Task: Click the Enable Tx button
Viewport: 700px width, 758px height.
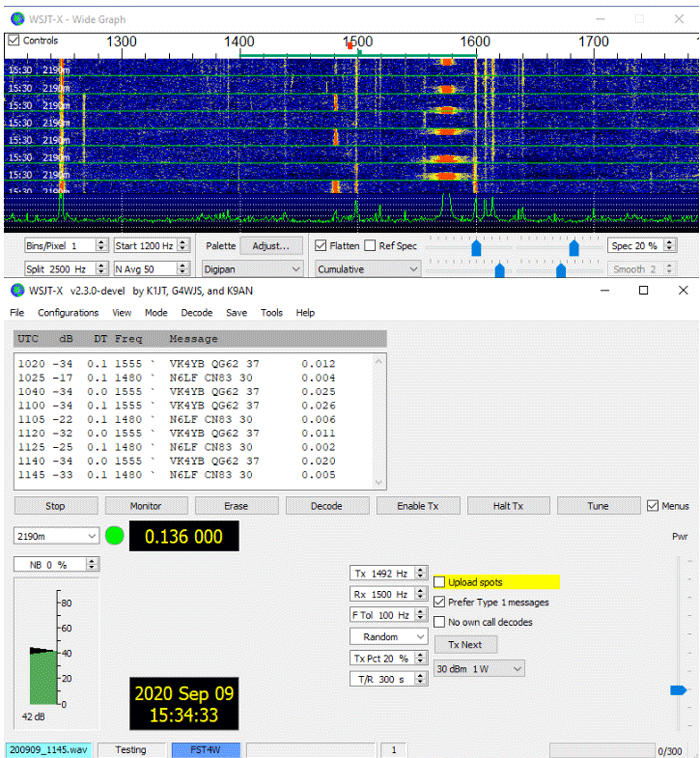Action: (x=418, y=506)
